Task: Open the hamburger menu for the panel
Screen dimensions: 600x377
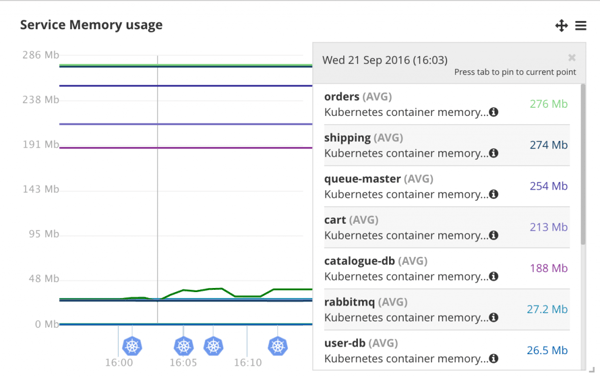Action: click(581, 26)
